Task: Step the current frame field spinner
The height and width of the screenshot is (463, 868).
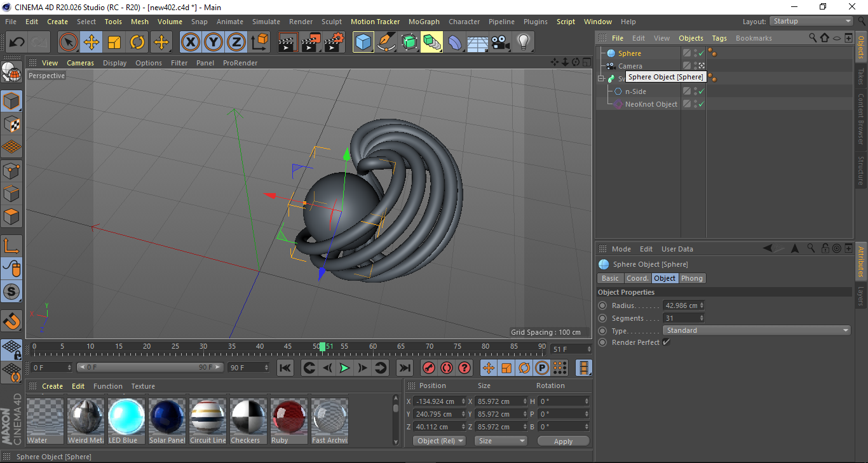Action: point(588,349)
